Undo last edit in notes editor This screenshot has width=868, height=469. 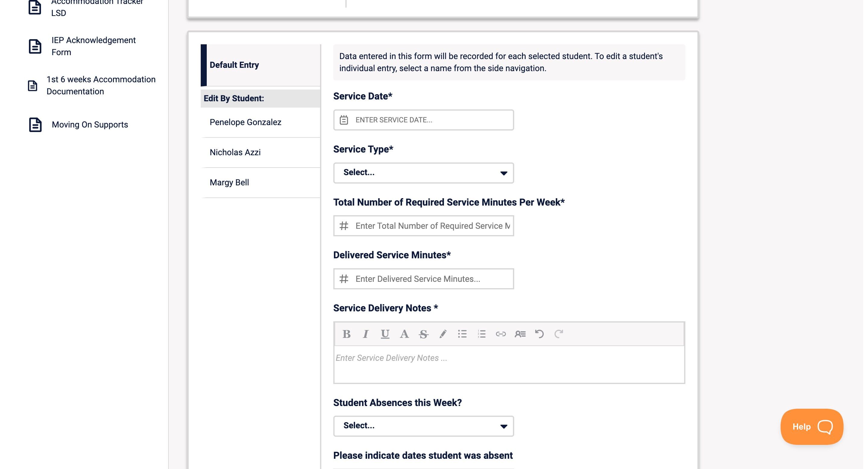[539, 334]
